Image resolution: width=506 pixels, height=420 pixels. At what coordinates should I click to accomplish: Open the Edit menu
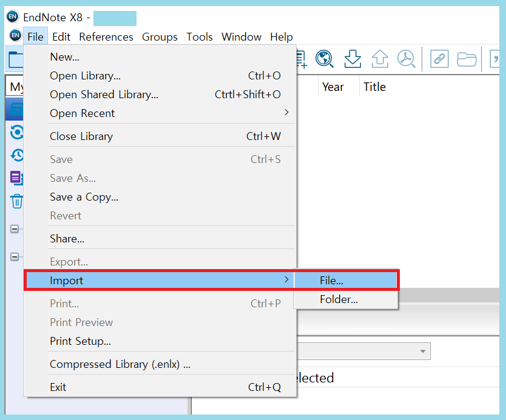coord(61,37)
